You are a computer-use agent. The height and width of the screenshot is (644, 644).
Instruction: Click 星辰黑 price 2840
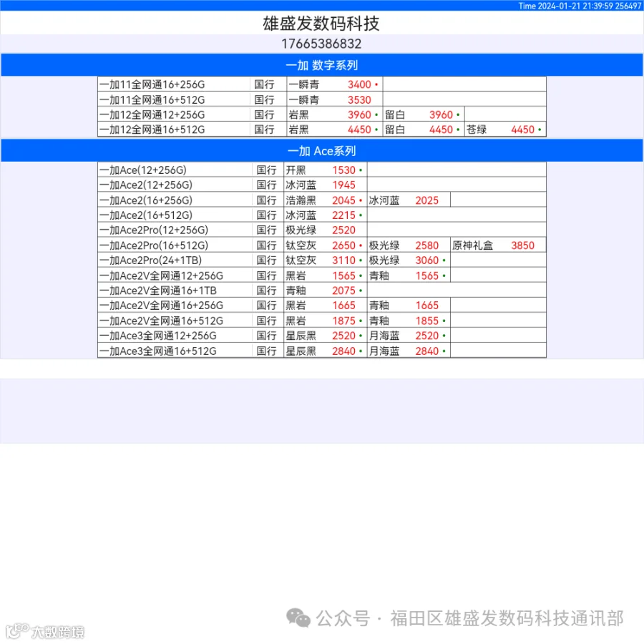(x=343, y=351)
